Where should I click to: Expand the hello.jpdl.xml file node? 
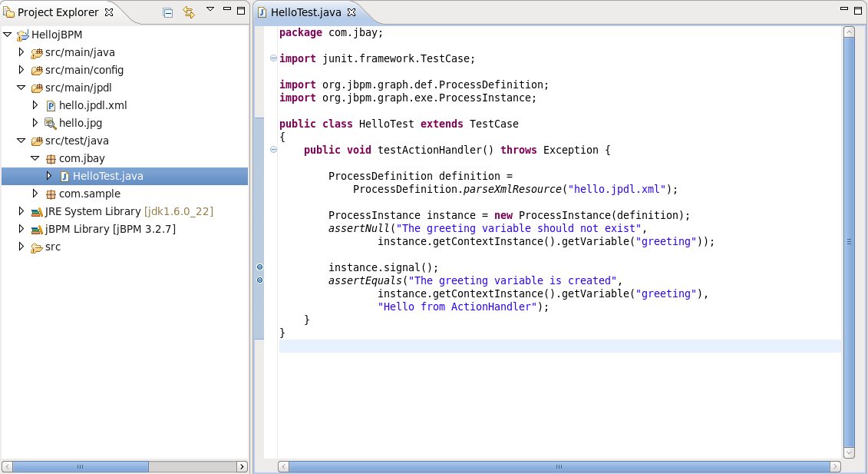click(x=35, y=105)
